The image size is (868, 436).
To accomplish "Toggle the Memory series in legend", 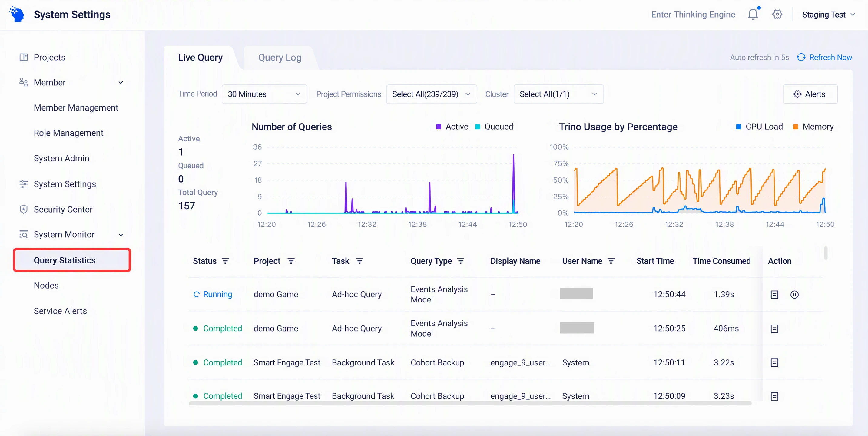I will pyautogui.click(x=813, y=127).
